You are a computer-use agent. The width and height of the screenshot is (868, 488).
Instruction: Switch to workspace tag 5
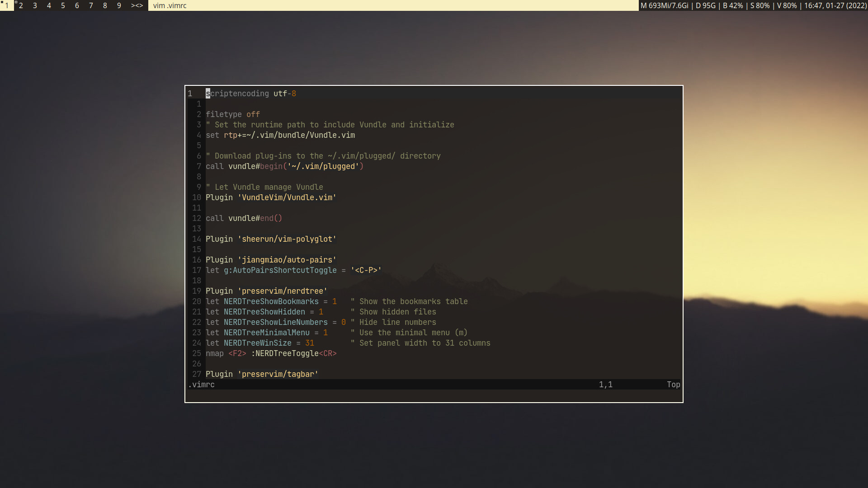pos(63,5)
